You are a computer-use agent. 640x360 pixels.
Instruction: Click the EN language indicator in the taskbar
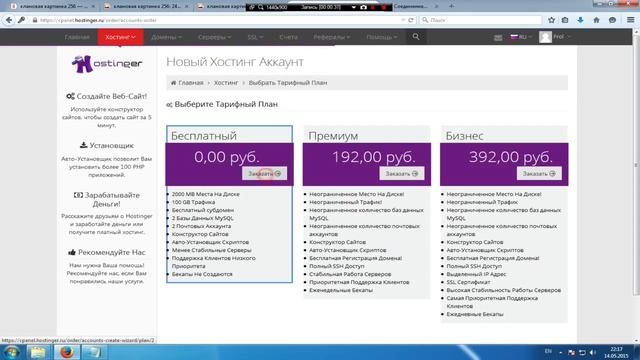[548, 351]
